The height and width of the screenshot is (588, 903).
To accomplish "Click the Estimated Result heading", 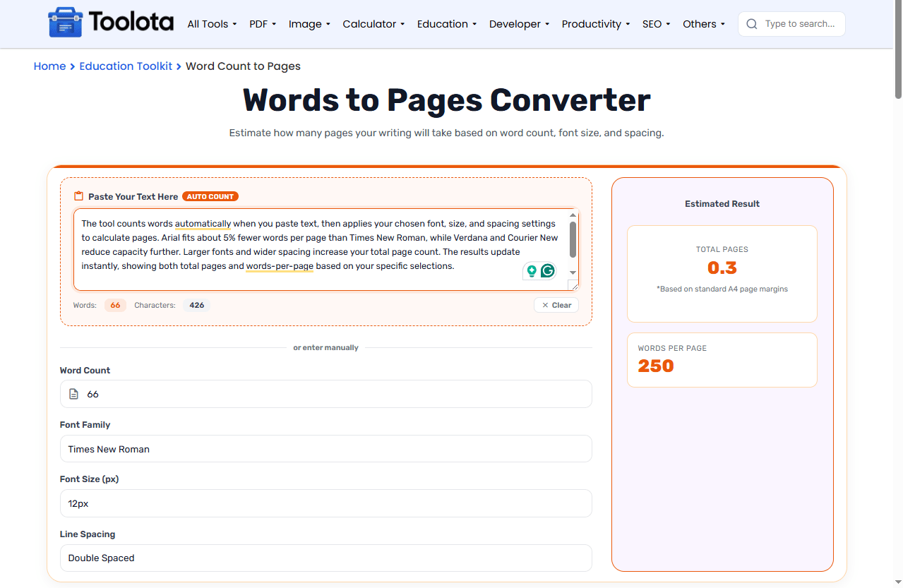I will point(722,203).
